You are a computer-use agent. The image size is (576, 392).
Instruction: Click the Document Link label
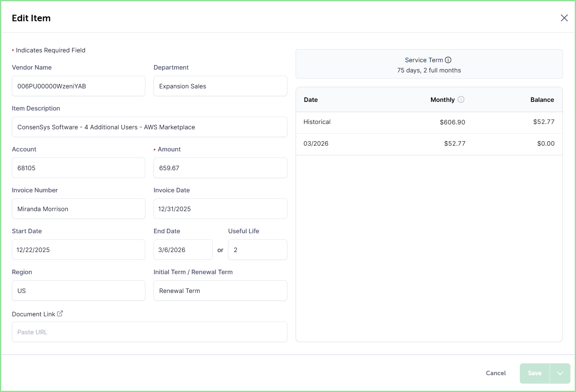tap(33, 314)
